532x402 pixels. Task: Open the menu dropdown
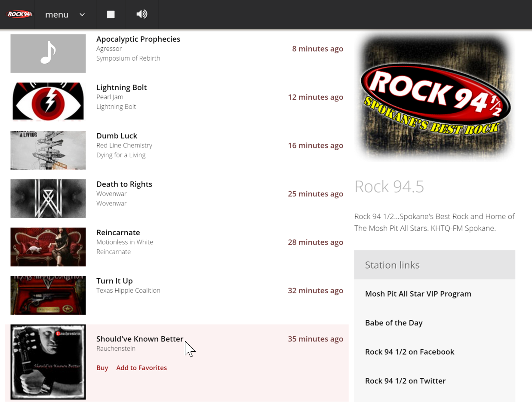pyautogui.click(x=65, y=15)
